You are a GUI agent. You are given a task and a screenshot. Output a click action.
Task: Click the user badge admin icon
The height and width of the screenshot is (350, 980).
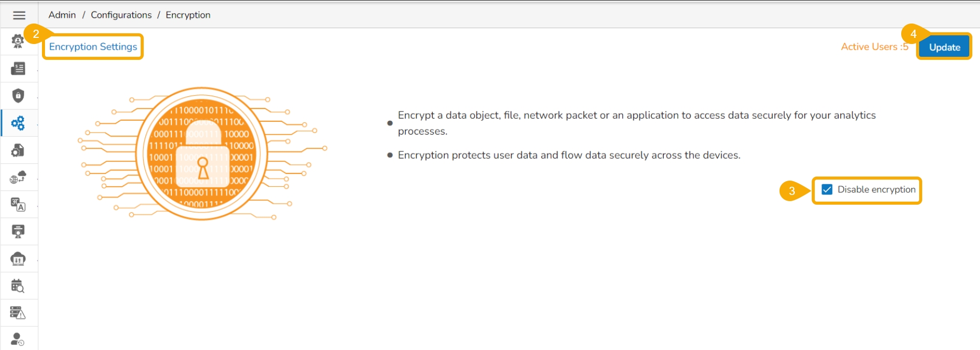pos(18,41)
